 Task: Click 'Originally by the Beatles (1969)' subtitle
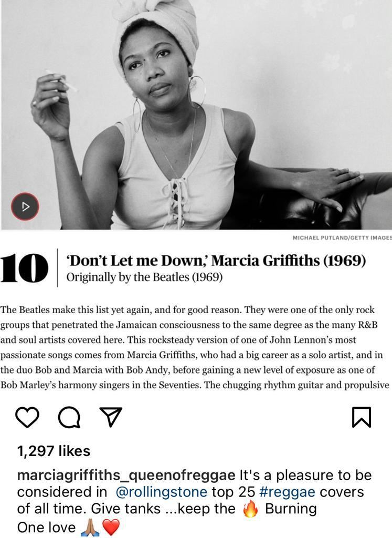pyautogui.click(x=144, y=277)
